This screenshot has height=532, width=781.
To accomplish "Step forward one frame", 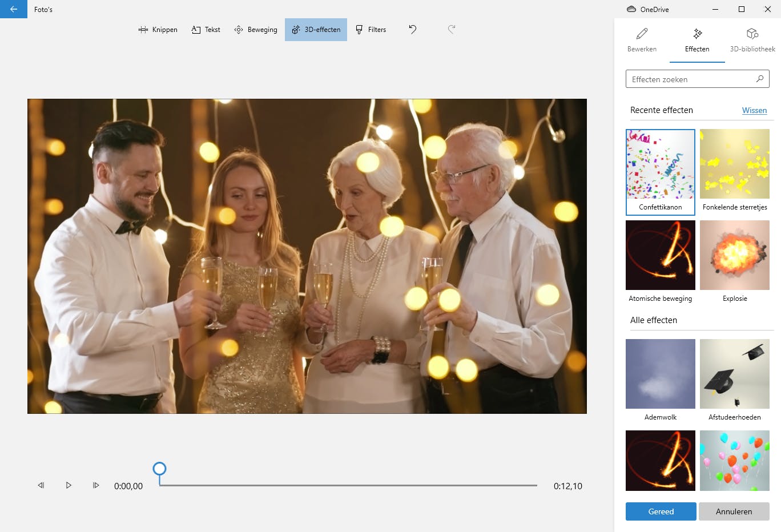I will click(x=96, y=485).
